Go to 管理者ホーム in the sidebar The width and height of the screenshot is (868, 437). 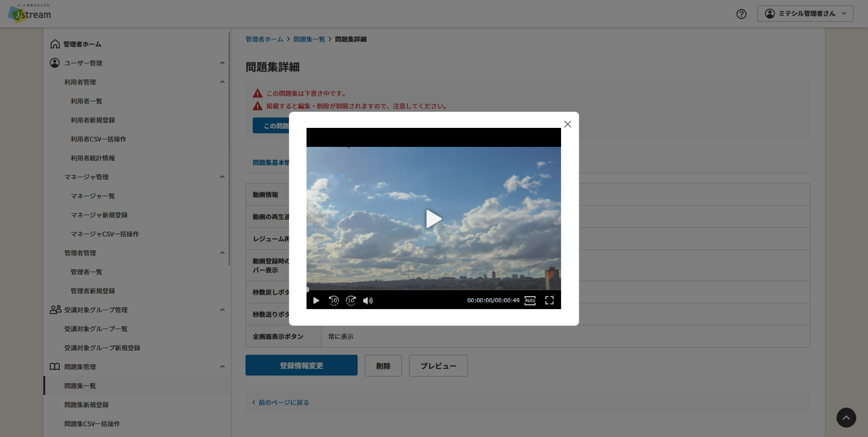click(x=82, y=44)
